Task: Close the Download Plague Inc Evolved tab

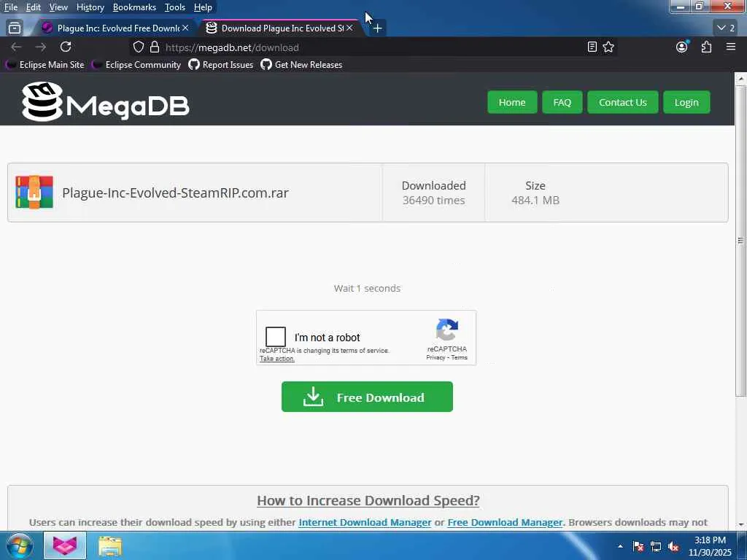Action: [x=349, y=28]
